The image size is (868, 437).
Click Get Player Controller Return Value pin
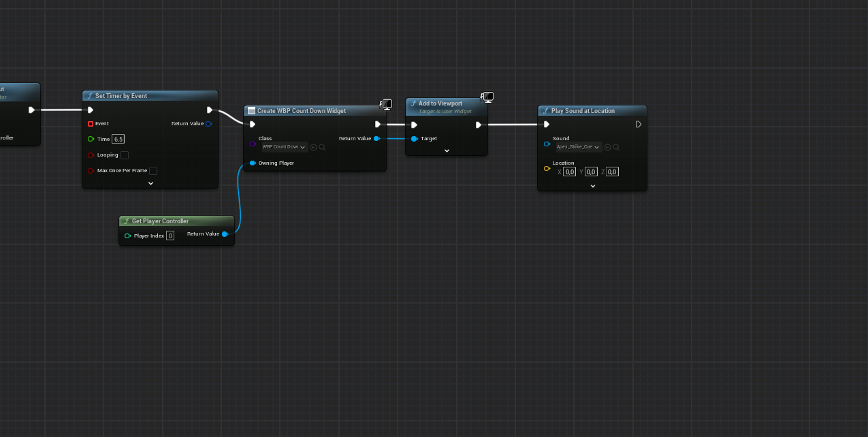coord(225,234)
